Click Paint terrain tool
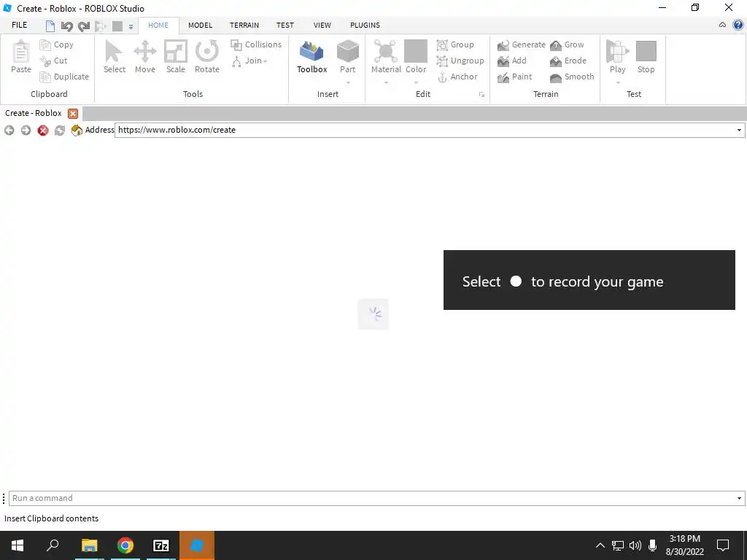747x560 pixels. point(514,77)
